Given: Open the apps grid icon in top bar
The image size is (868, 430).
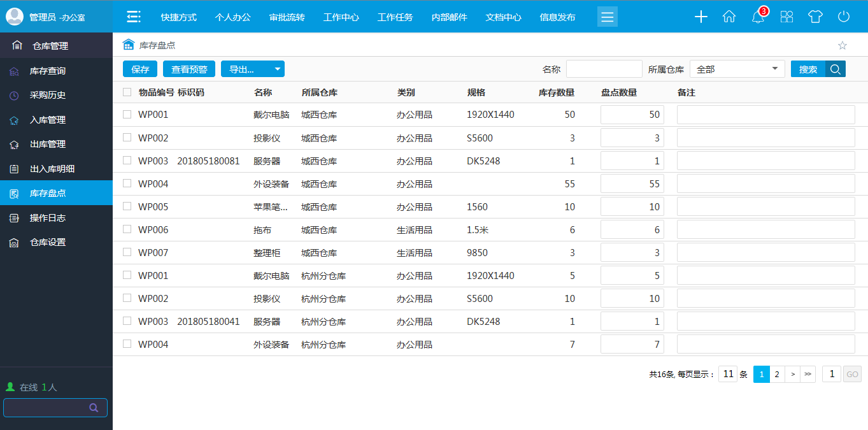Looking at the screenshot, I should [786, 17].
